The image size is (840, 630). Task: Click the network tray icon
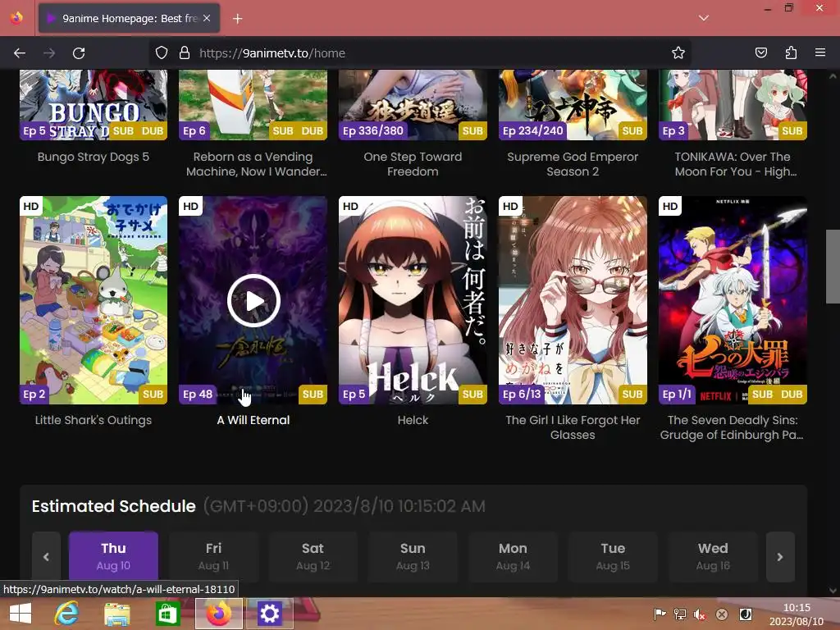tap(680, 614)
